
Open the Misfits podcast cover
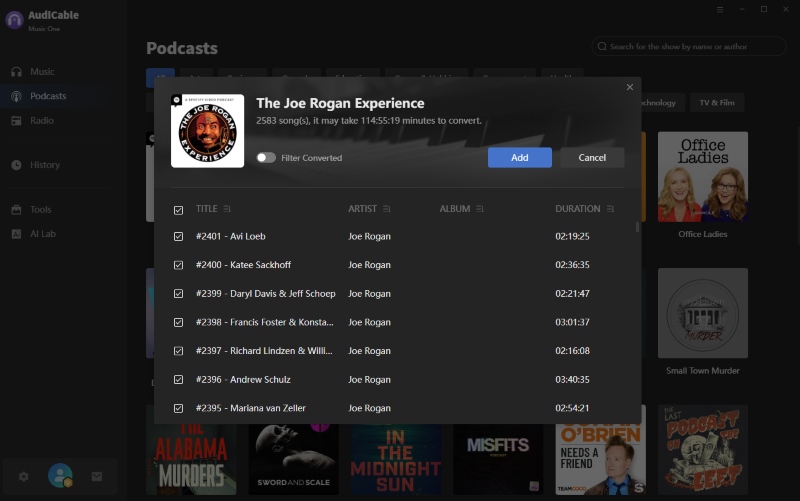[498, 459]
